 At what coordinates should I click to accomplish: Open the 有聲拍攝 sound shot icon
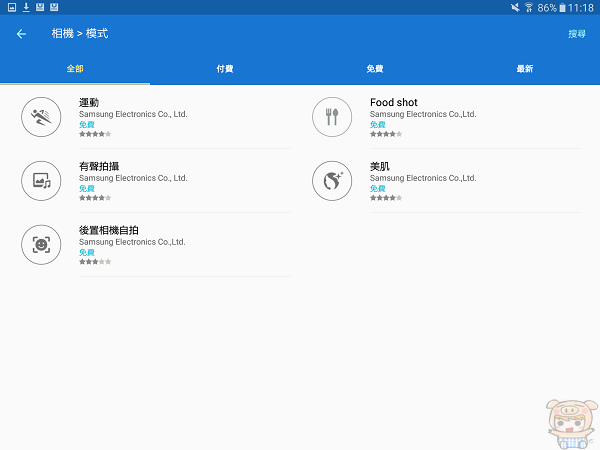coord(41,181)
